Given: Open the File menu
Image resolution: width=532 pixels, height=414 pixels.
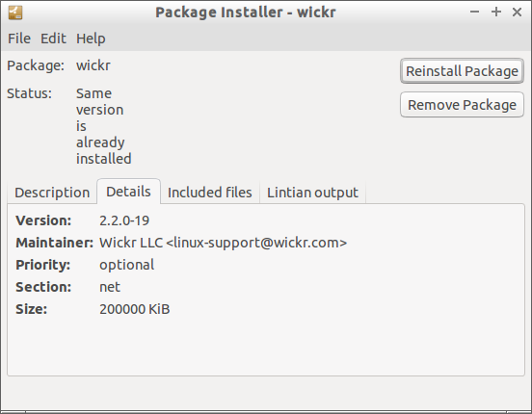Looking at the screenshot, I should (19, 39).
